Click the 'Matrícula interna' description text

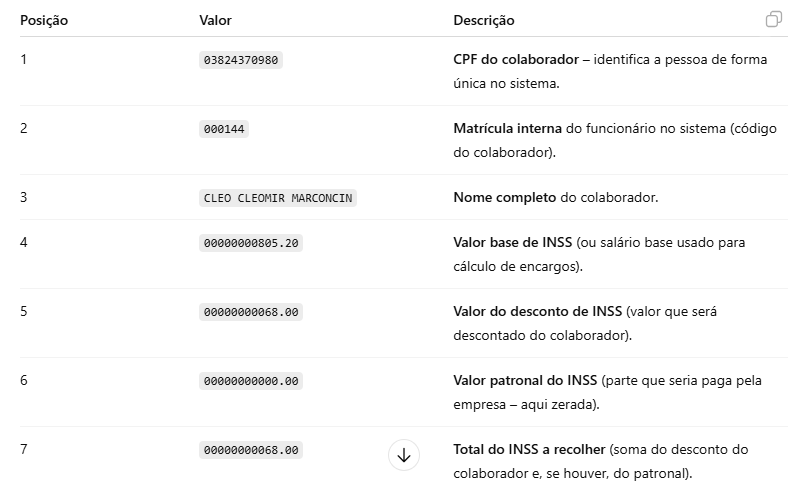click(x=507, y=129)
